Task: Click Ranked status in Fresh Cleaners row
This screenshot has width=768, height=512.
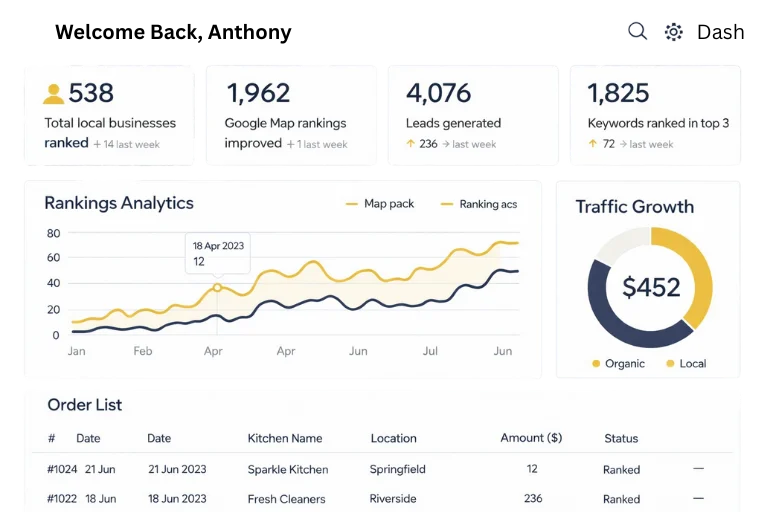Action: [622, 499]
